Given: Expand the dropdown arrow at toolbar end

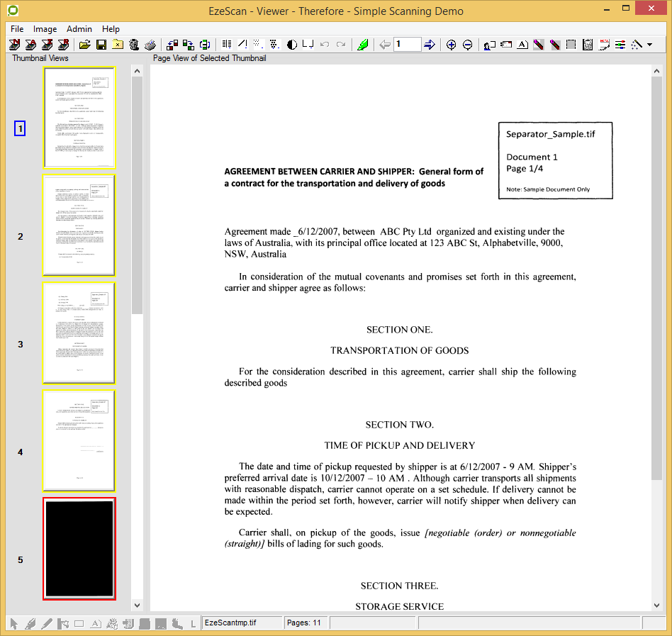Looking at the screenshot, I should (x=650, y=45).
